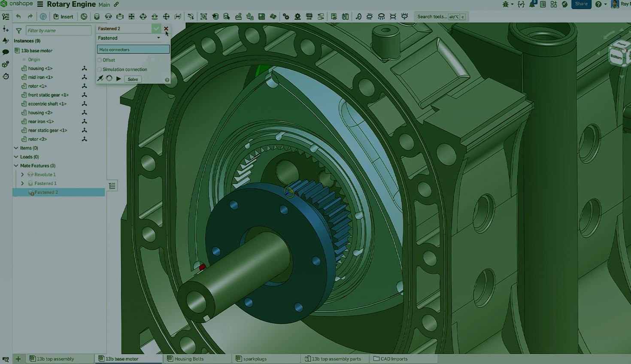Click the flip primary axis arrow icon
Screen dimensions: 631x364
click(x=100, y=79)
